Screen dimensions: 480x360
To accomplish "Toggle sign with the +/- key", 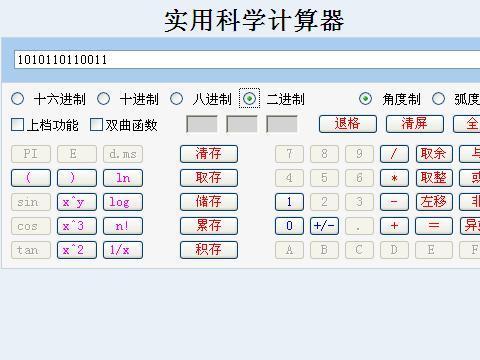I will point(324,226).
